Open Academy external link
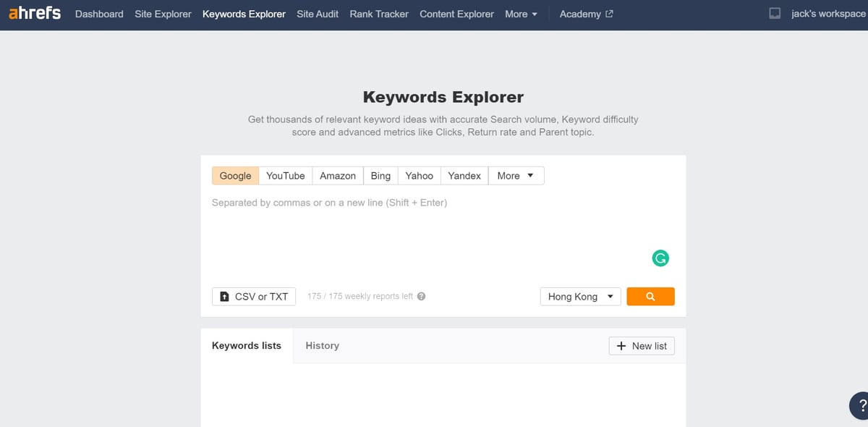This screenshot has width=868, height=427. [586, 14]
